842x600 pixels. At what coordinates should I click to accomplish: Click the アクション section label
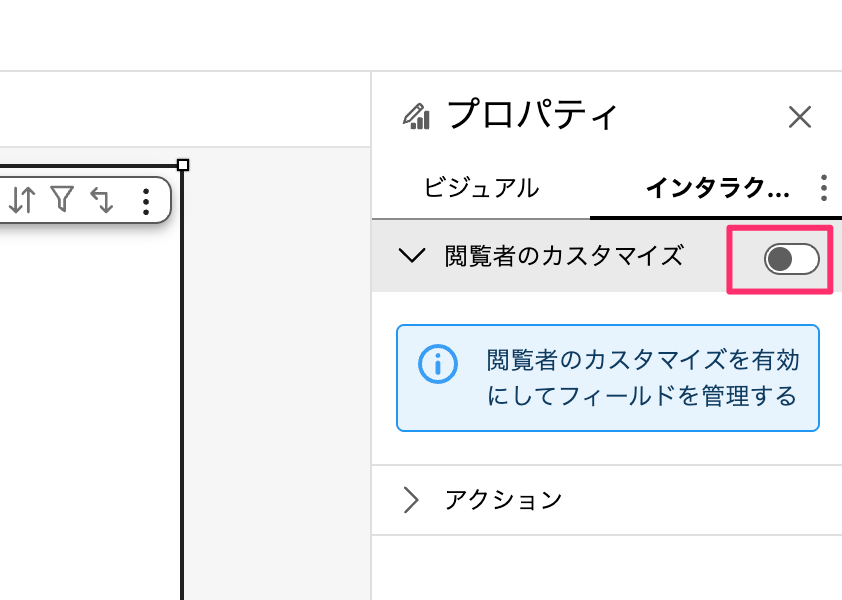tap(503, 500)
